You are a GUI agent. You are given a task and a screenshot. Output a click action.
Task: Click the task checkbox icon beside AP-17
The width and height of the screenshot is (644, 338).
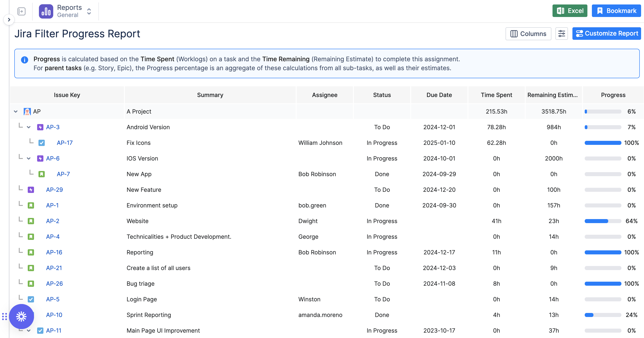42,143
